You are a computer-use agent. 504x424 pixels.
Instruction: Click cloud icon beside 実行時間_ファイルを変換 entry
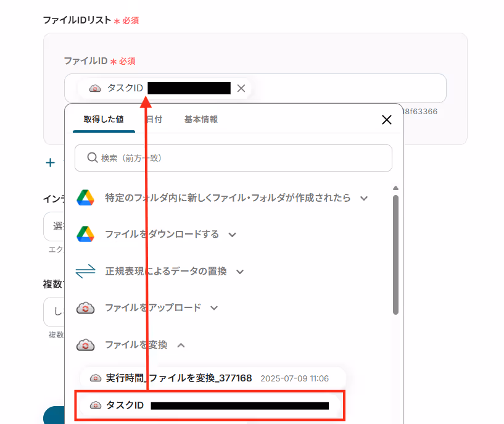point(96,378)
